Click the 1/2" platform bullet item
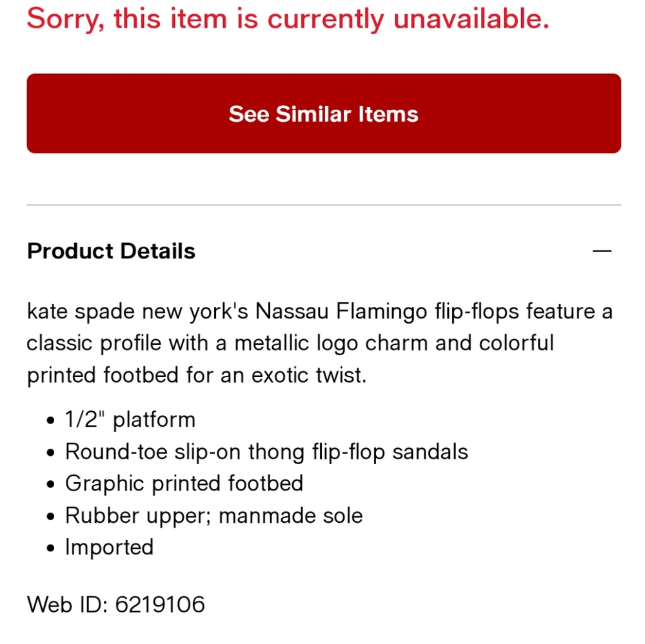This screenshot has width=645, height=644. pyautogui.click(x=130, y=419)
